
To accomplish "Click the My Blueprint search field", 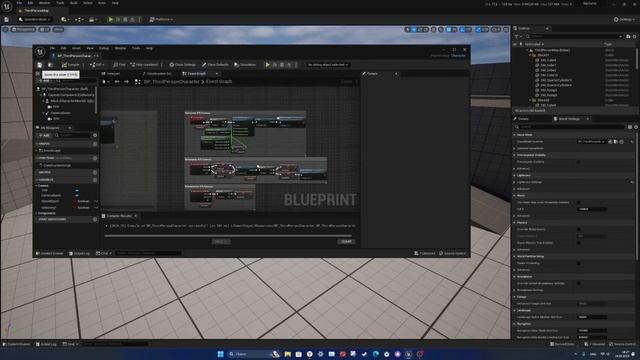I will coord(73,135).
